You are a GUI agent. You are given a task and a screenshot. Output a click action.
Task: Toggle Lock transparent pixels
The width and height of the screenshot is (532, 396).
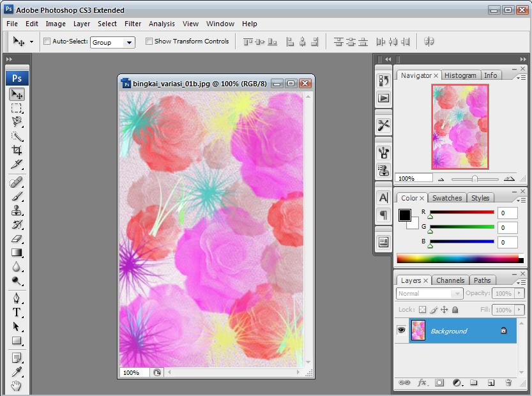(x=422, y=310)
